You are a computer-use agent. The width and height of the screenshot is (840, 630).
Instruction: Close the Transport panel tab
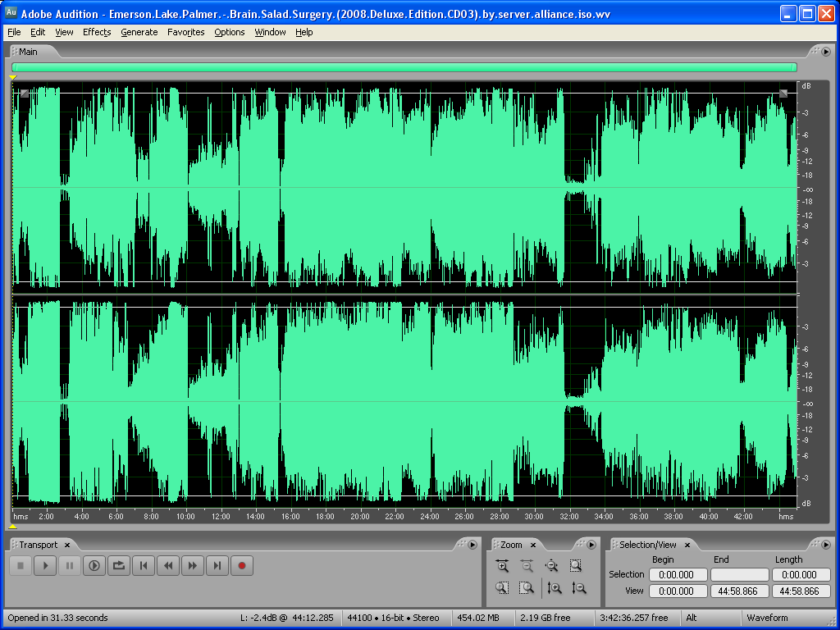click(67, 545)
